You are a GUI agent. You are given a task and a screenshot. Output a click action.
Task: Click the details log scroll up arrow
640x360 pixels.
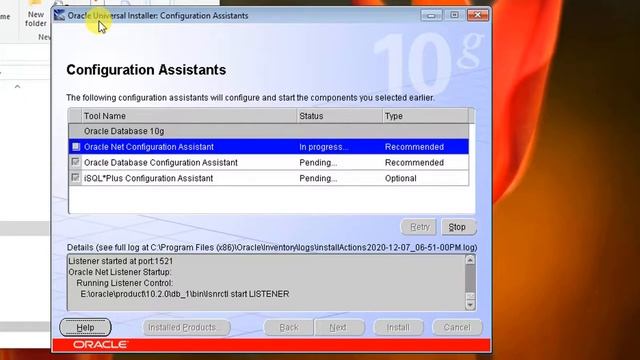pos(470,260)
